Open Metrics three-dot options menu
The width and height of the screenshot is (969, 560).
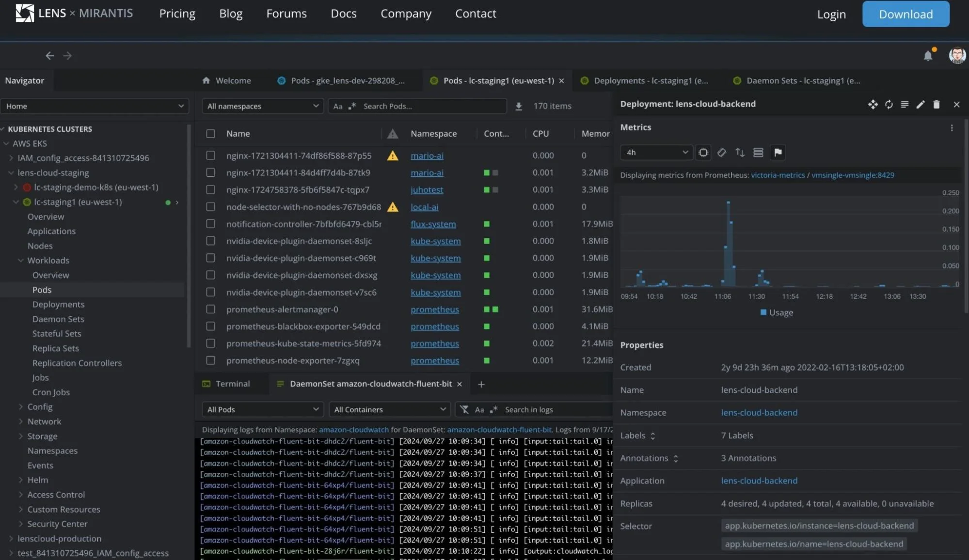pos(952,128)
